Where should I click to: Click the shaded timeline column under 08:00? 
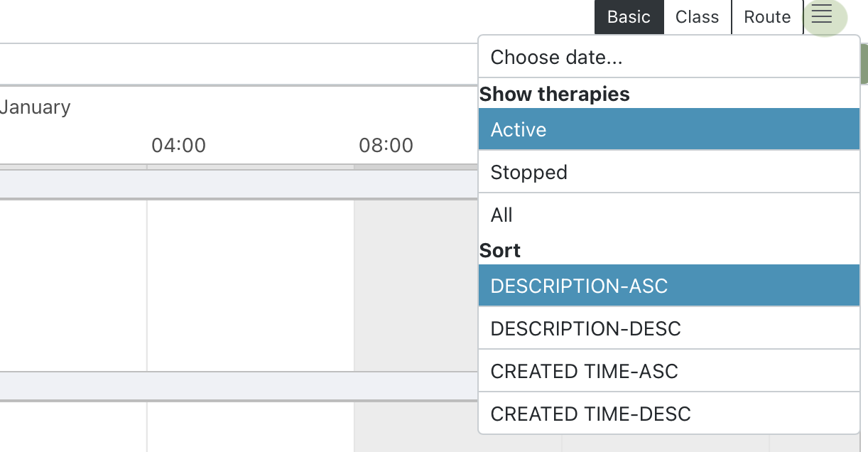coord(416,284)
